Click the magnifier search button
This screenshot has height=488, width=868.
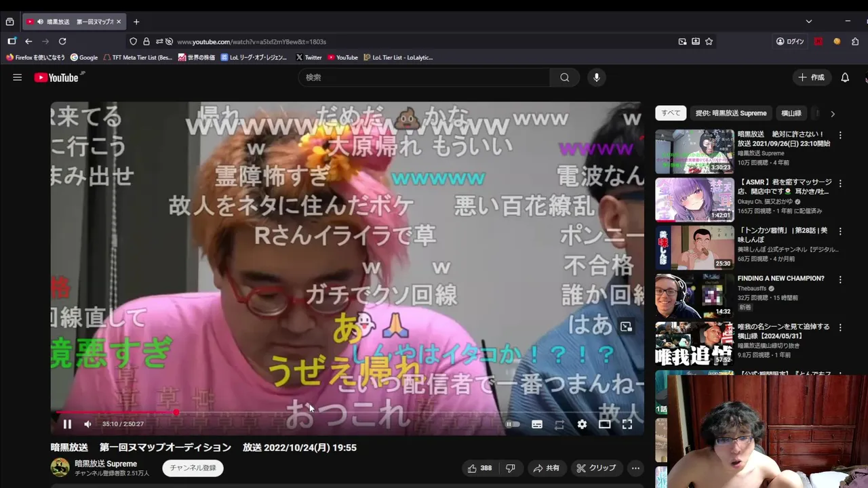[564, 77]
